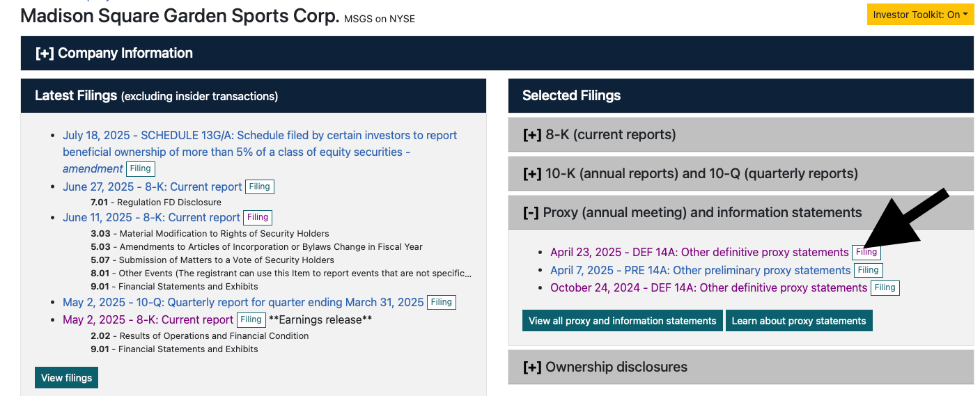
Task: Click the Latest Filings panel header
Action: pos(254,95)
